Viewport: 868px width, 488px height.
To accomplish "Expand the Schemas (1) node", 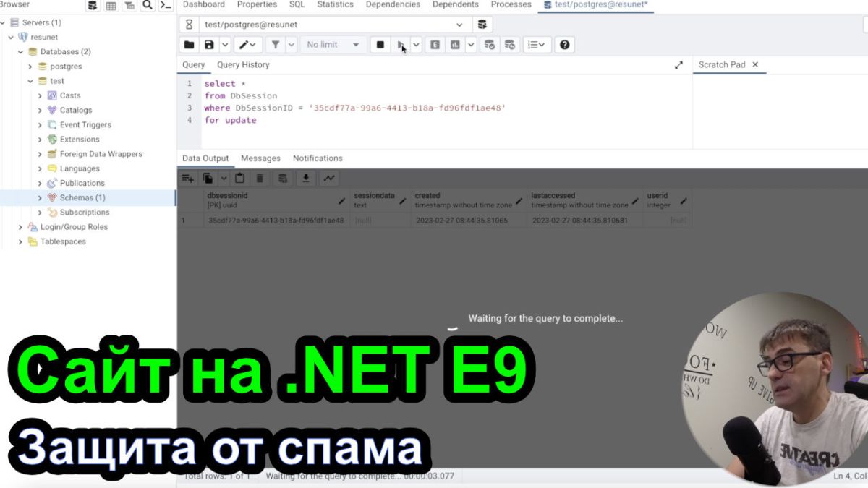I will click(x=40, y=197).
